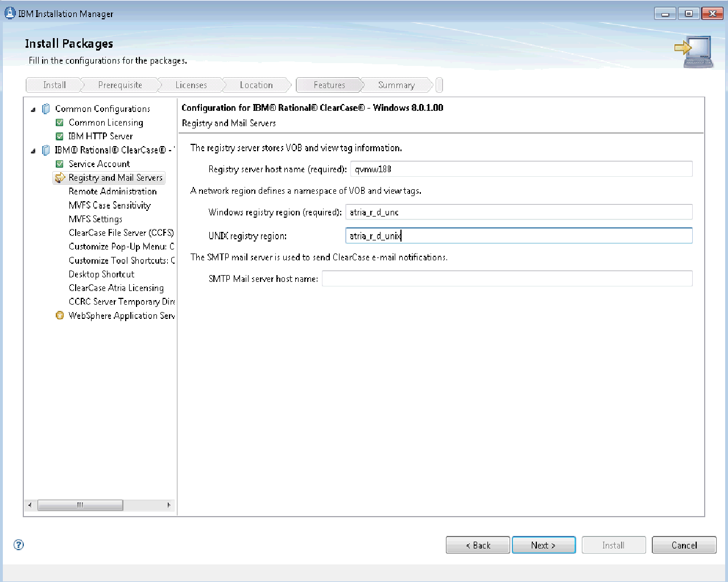728x582 pixels.
Task: Select Service Account in the tree
Action: point(99,164)
